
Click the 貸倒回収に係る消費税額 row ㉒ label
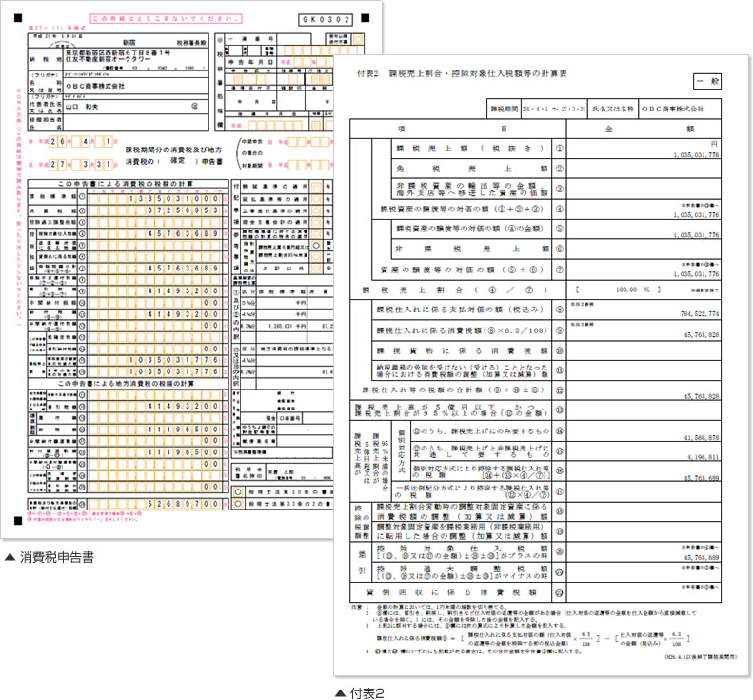tap(451, 592)
